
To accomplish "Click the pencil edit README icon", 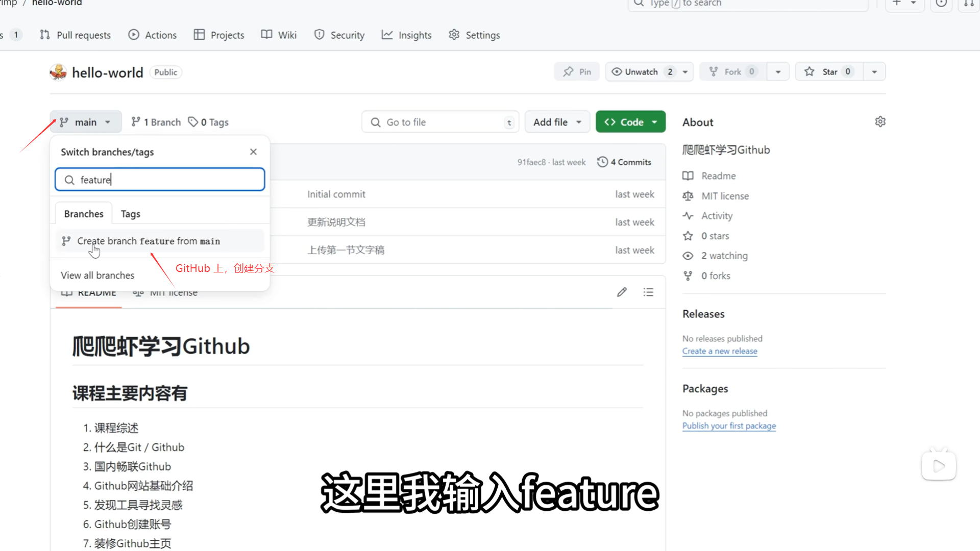I will pos(622,292).
